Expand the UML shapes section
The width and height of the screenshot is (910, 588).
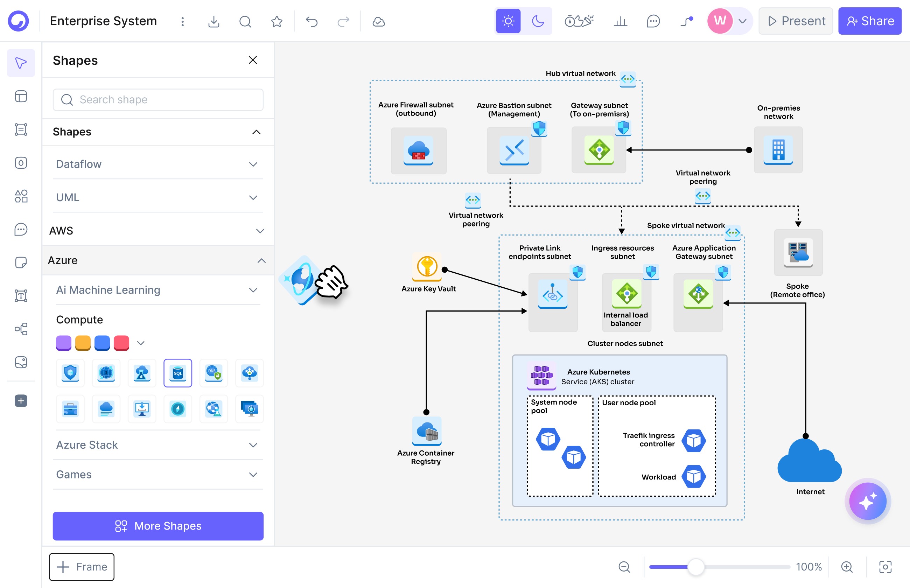(158, 197)
